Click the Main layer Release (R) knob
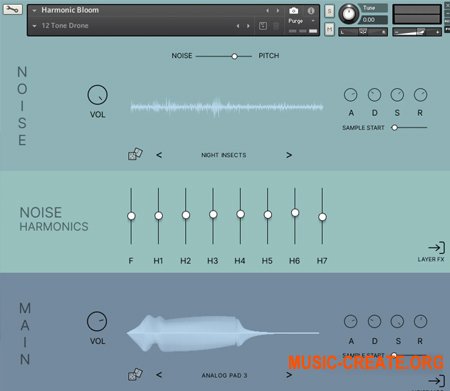The image size is (450, 391). click(x=420, y=322)
